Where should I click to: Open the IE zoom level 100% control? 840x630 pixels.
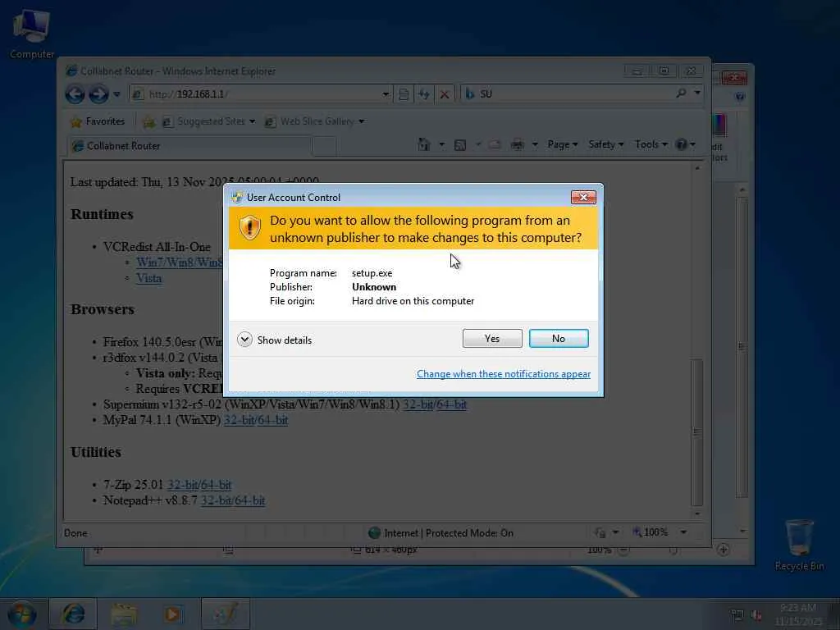(x=659, y=532)
